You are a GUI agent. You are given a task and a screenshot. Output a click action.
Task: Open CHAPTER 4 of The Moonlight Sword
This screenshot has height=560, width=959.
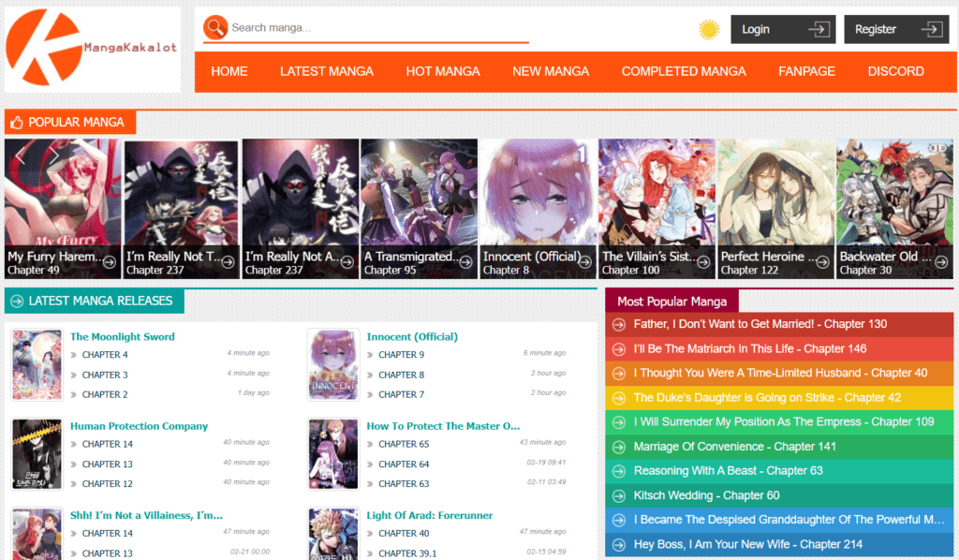pyautogui.click(x=106, y=355)
